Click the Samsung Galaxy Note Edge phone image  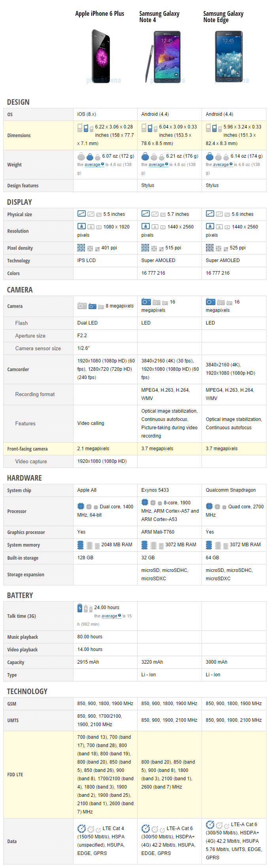tap(228, 56)
